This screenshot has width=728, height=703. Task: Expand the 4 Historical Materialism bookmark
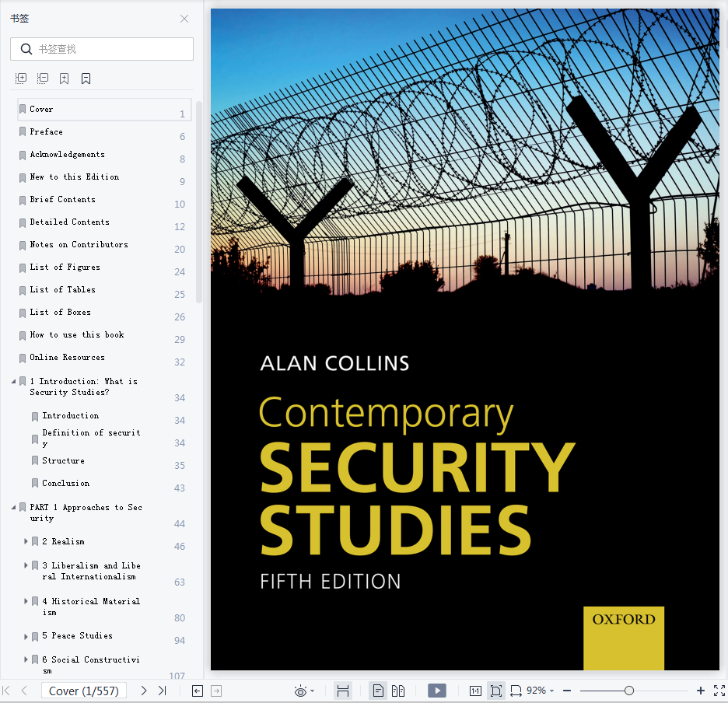[x=26, y=601]
